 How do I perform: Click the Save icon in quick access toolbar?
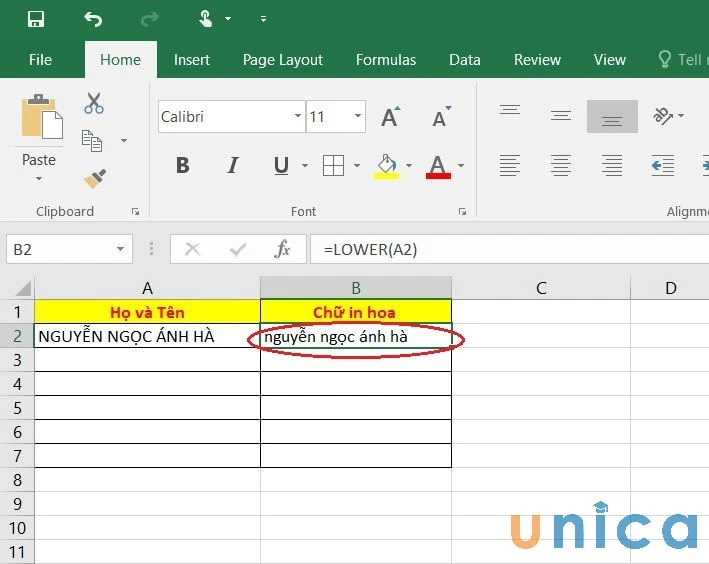click(36, 19)
